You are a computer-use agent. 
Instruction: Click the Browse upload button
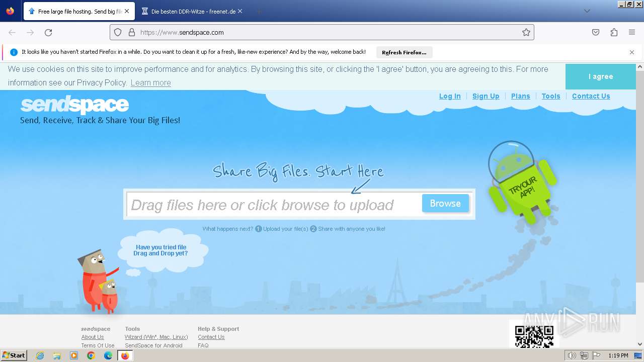[445, 203]
